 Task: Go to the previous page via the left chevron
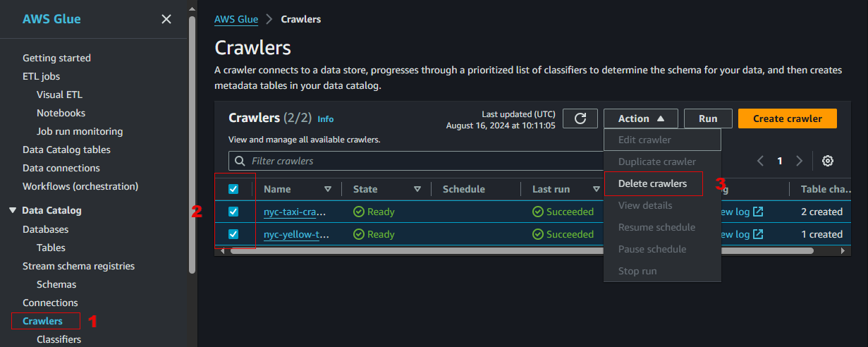click(761, 161)
